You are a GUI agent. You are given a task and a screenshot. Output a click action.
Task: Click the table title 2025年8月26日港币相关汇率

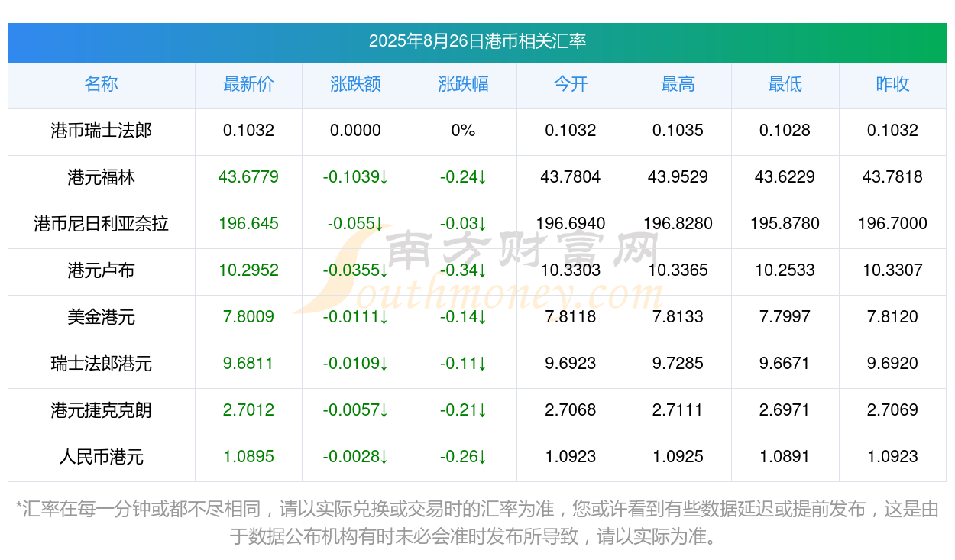[477, 41]
